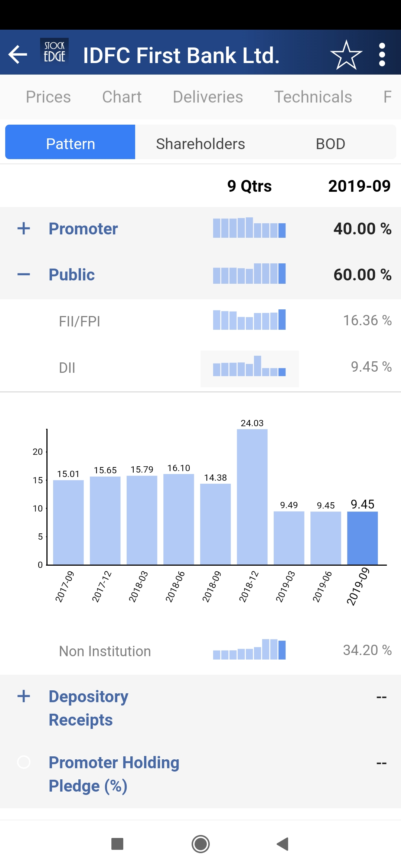Expand Depository Receipts plus icon
The height and width of the screenshot is (868, 401).
point(24,696)
